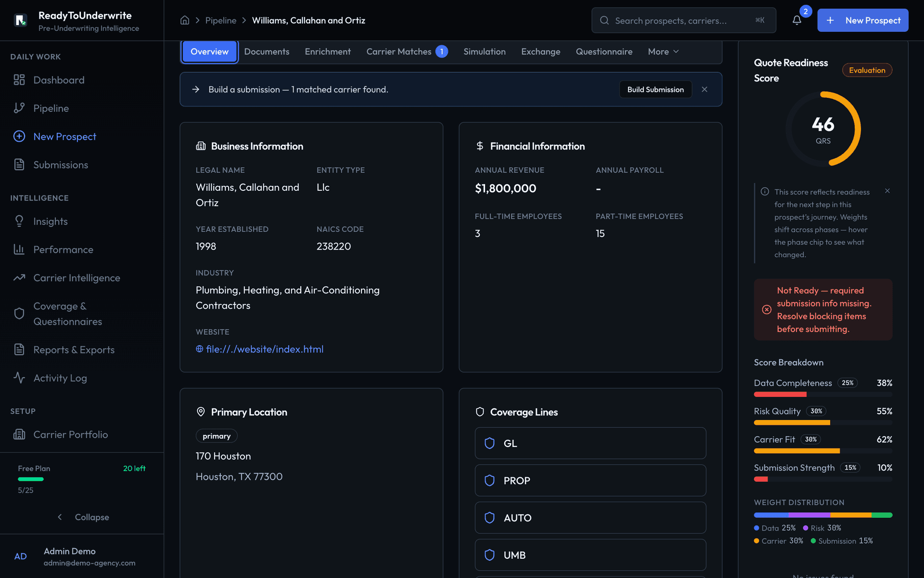Click the PROP coverage shield icon
Image resolution: width=924 pixels, height=578 pixels.
(x=489, y=481)
